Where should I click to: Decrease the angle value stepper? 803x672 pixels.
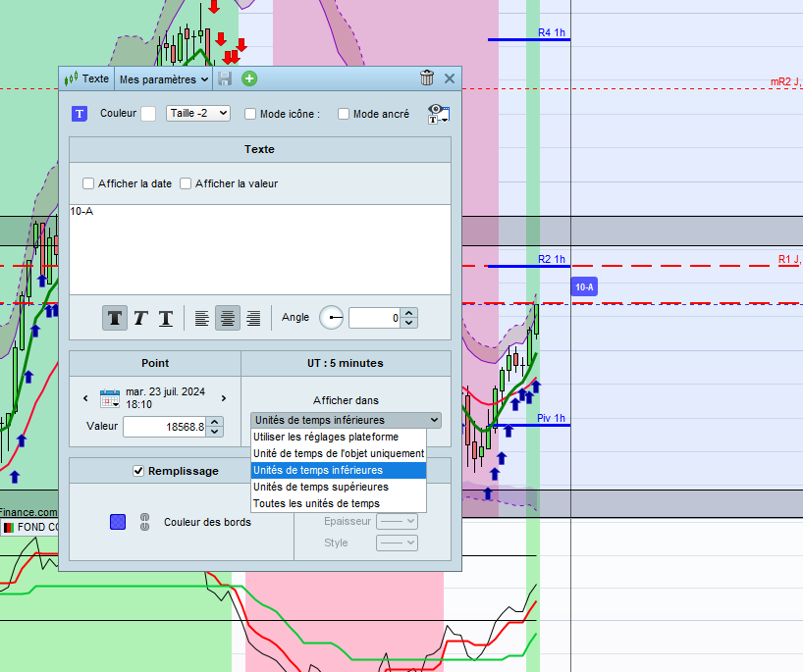click(x=408, y=323)
